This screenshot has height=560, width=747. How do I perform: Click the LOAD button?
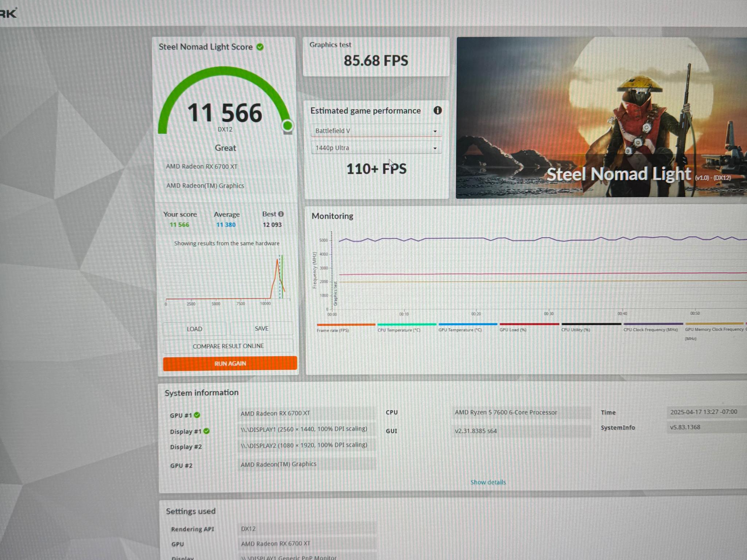click(194, 329)
